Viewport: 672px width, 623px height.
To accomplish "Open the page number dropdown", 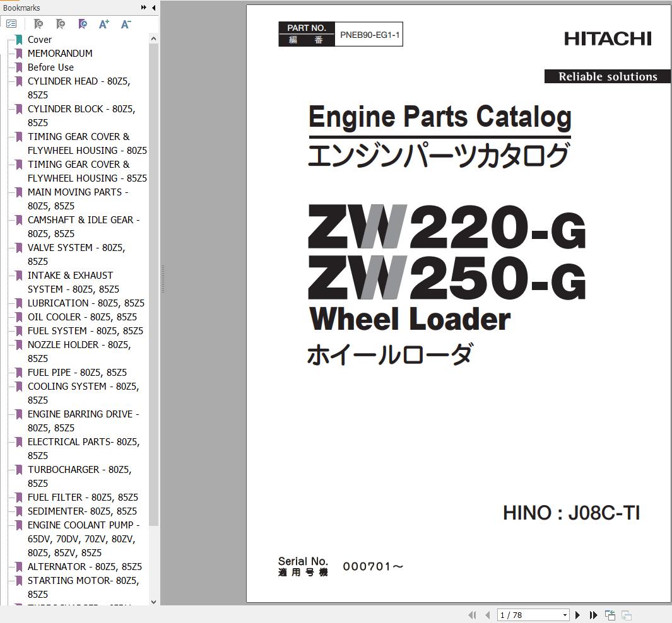I will 565,615.
